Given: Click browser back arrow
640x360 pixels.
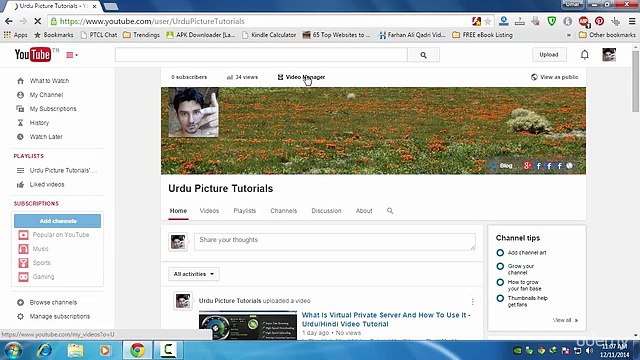Looking at the screenshot, I should 9,21.
